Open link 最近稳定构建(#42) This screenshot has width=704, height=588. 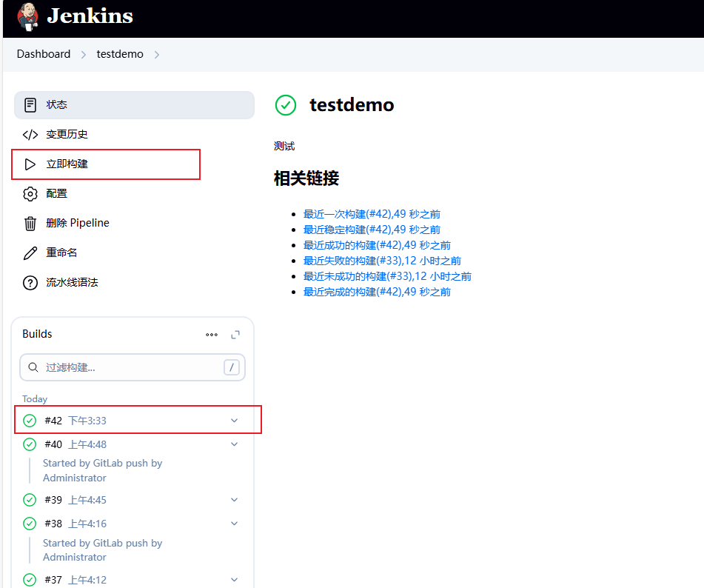[372, 230]
